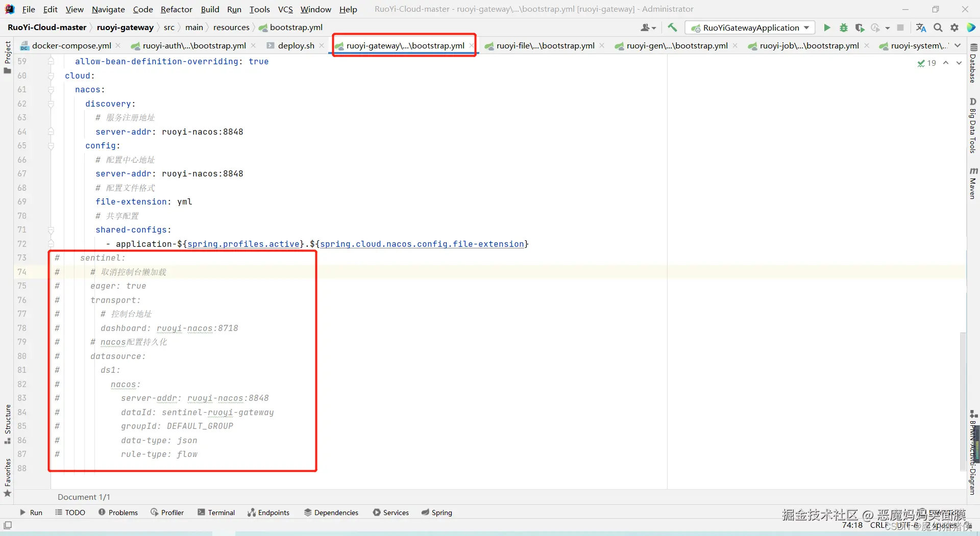Open the Endpoints tool window
The image size is (980, 536).
[x=268, y=513]
